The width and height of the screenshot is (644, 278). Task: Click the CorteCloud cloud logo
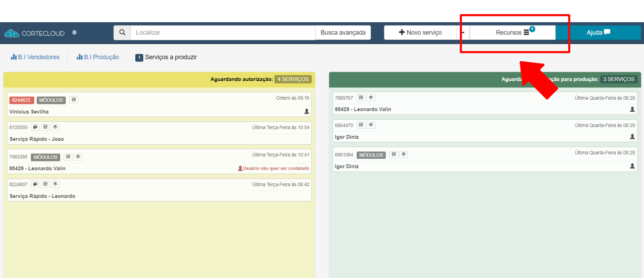pos(12,33)
